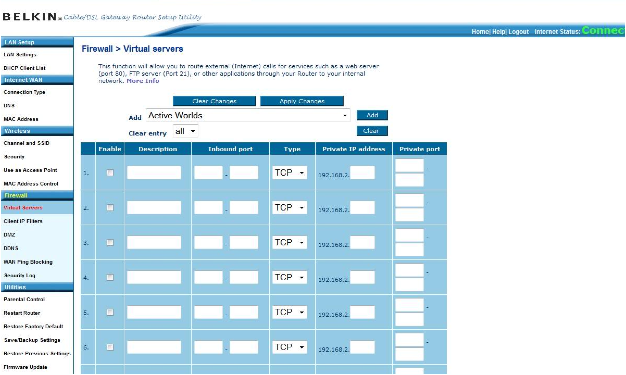The height and width of the screenshot is (375, 626).
Task: Open the TCP type dropdown in row 4
Action: pyautogui.click(x=289, y=277)
